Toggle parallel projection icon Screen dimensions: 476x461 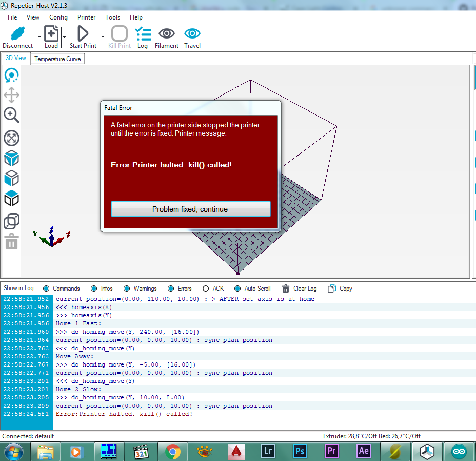[x=11, y=221]
